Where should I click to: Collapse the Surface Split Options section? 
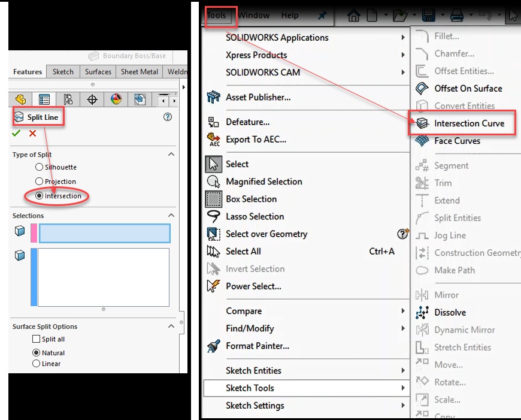point(171,326)
